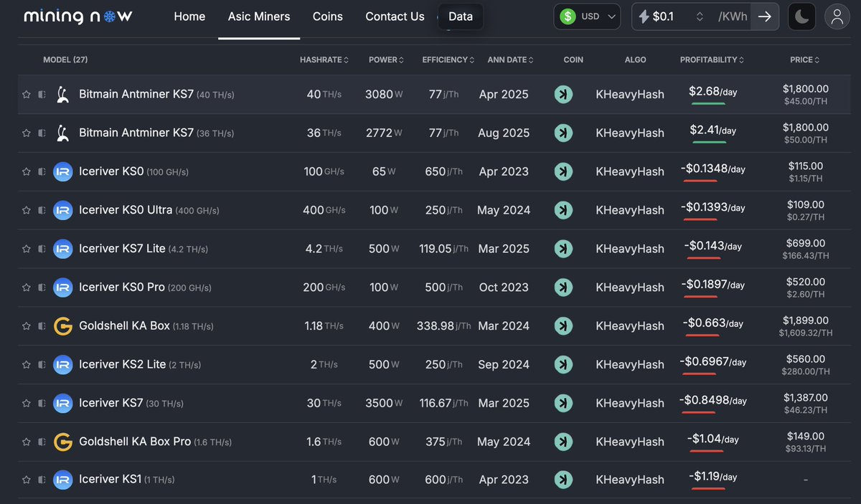The height and width of the screenshot is (504, 861).
Task: Click compare icon for Antminer KS7 40 TH/s
Action: pyautogui.click(x=42, y=94)
